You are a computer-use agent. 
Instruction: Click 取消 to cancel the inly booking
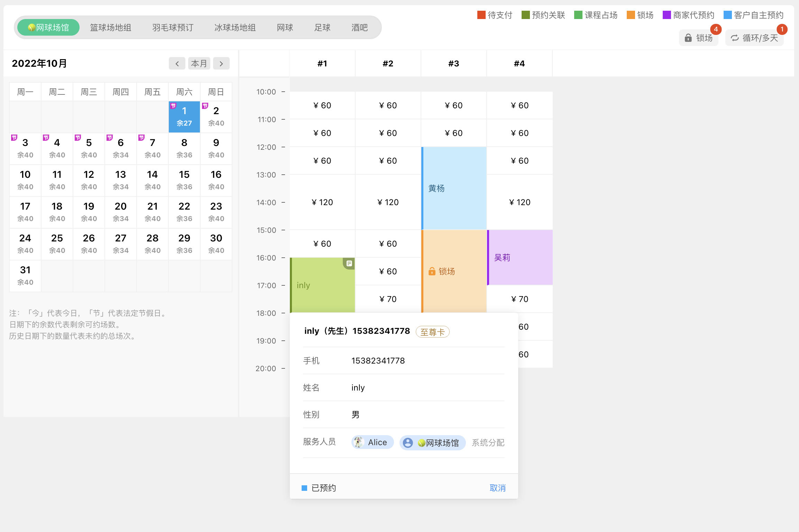(x=498, y=488)
